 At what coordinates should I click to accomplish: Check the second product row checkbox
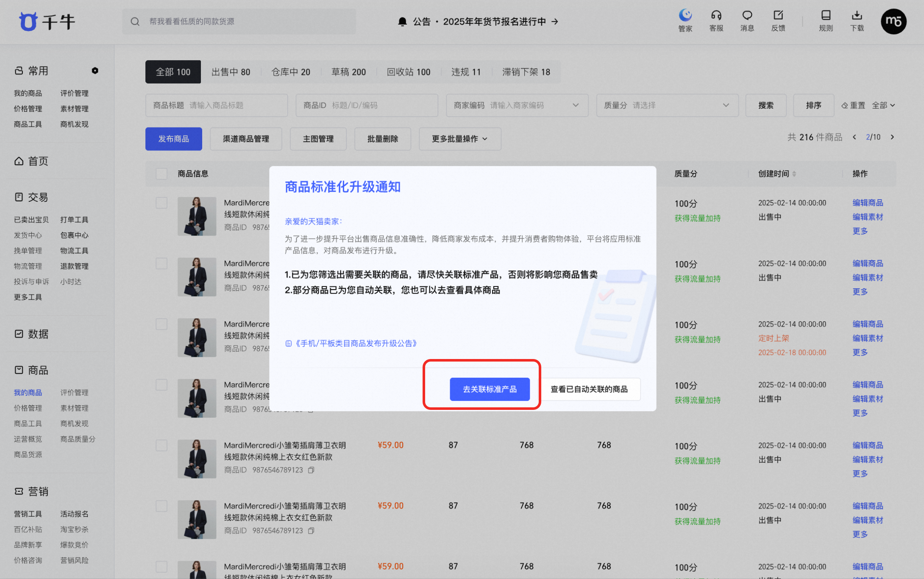point(161,264)
